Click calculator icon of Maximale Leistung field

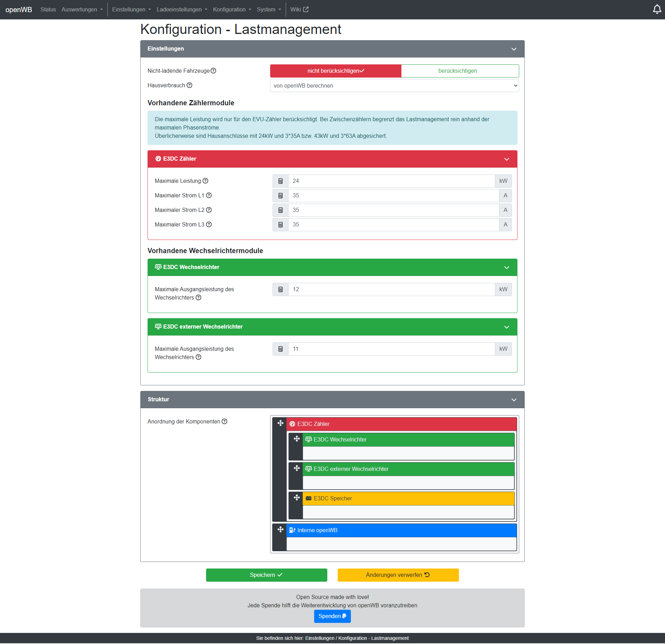[281, 181]
